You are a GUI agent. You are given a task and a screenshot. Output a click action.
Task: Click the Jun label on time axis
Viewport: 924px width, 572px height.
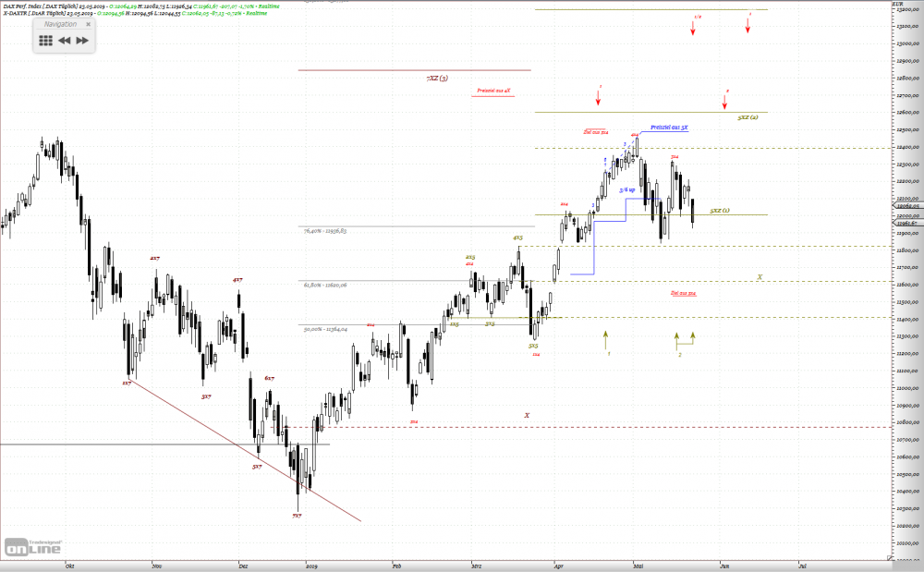(724, 566)
